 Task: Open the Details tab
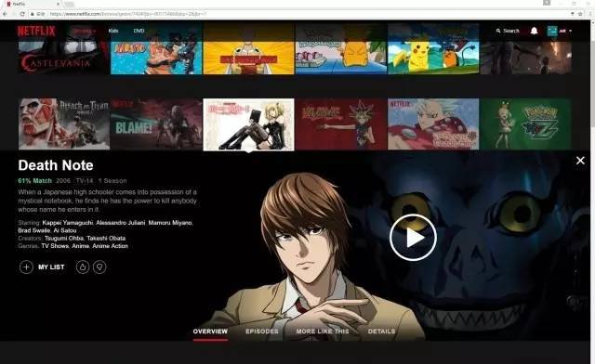click(381, 331)
